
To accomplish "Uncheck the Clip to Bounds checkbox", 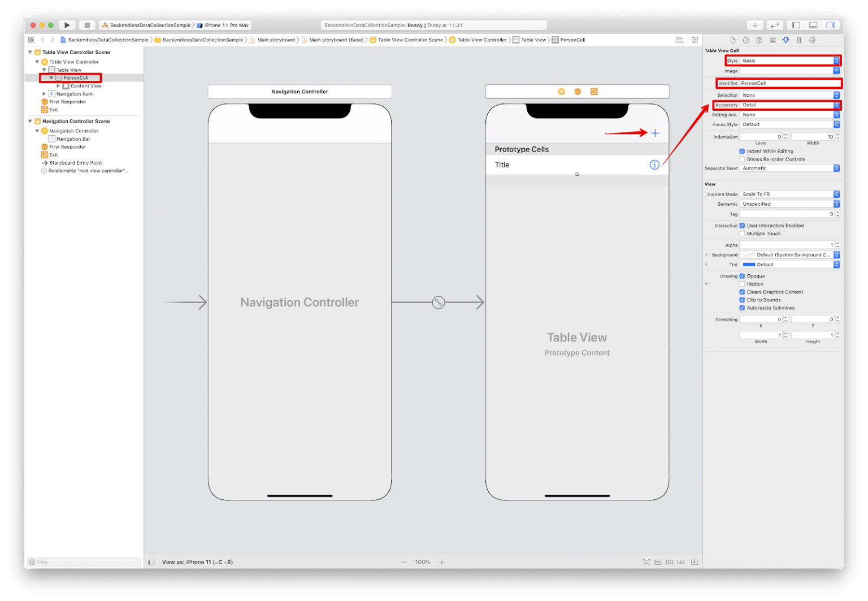I will [743, 300].
